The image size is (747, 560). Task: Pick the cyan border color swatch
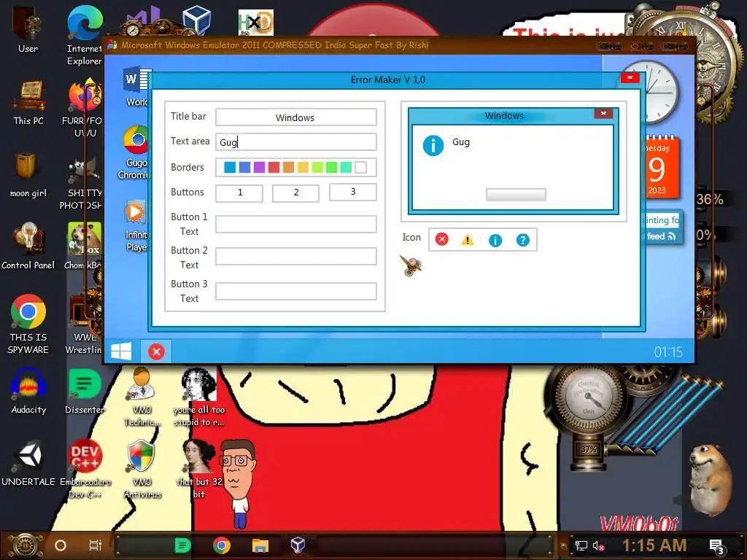click(x=230, y=167)
